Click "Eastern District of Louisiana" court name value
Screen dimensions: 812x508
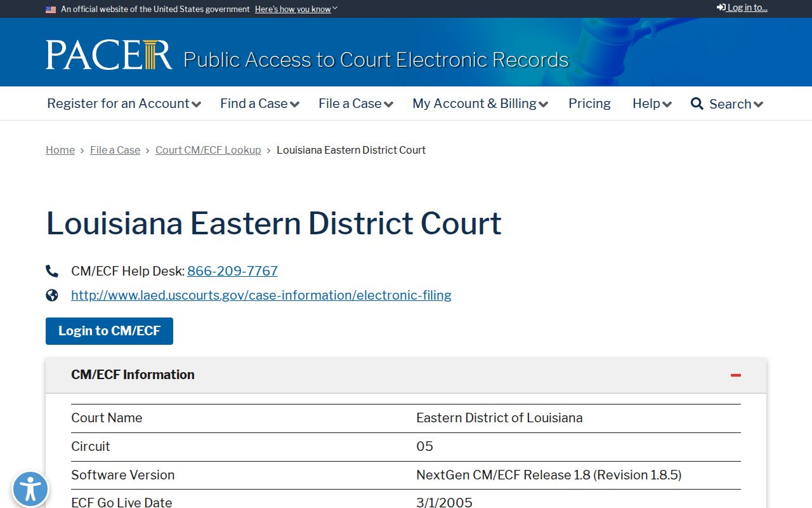[x=499, y=418]
